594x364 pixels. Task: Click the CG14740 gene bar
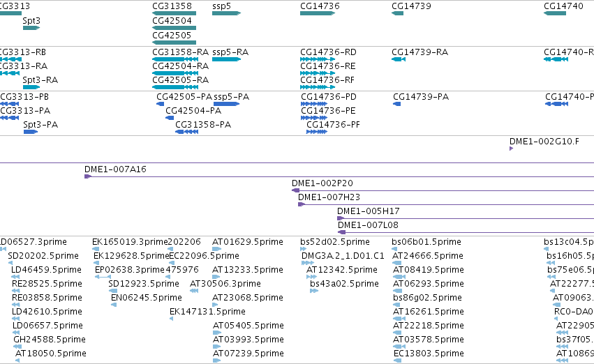coord(555,13)
